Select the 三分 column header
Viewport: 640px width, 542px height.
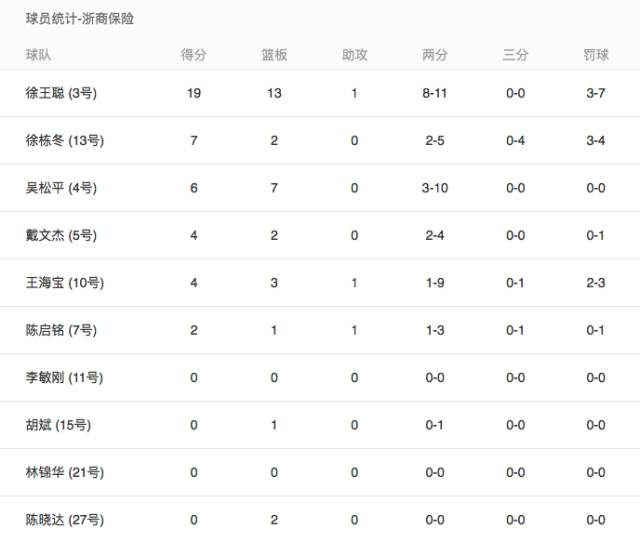(515, 55)
